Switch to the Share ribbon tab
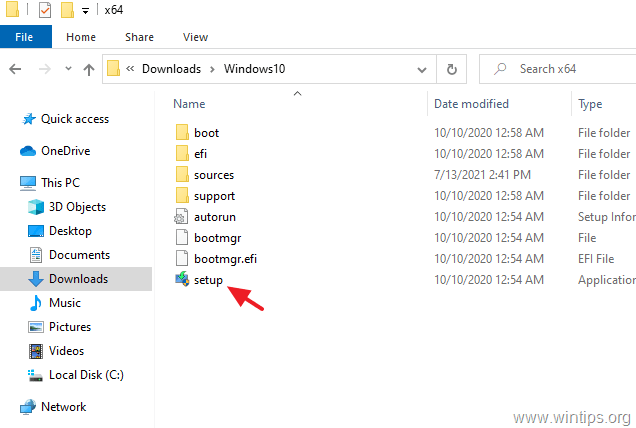Image resolution: width=636 pixels, height=428 pixels. tap(139, 37)
